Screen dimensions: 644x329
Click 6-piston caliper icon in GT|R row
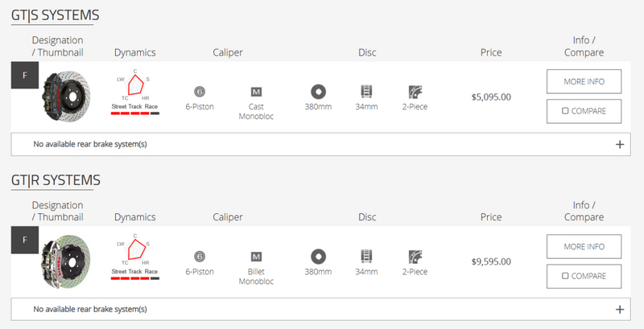point(200,256)
